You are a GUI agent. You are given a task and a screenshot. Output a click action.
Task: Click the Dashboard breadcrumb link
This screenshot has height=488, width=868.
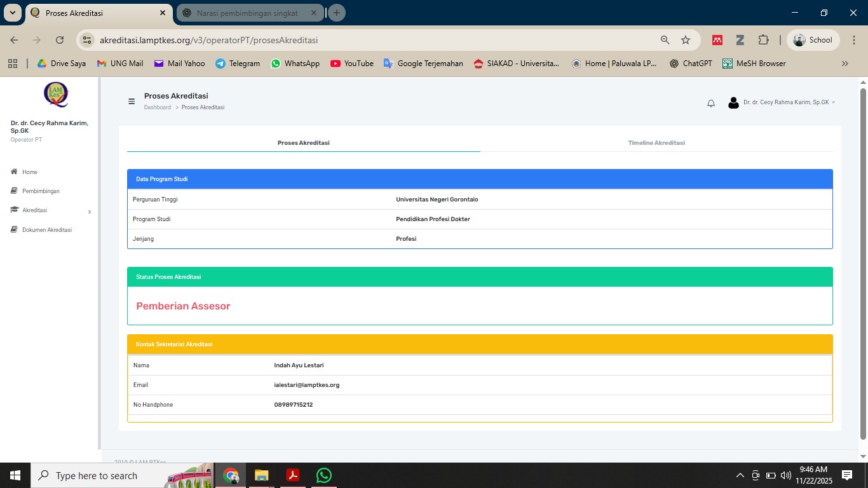coord(158,107)
